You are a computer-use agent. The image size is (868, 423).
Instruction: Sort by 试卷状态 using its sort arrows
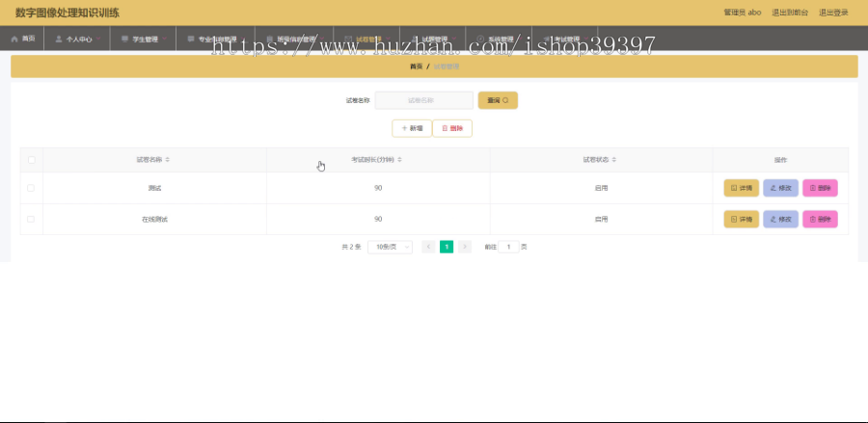614,160
